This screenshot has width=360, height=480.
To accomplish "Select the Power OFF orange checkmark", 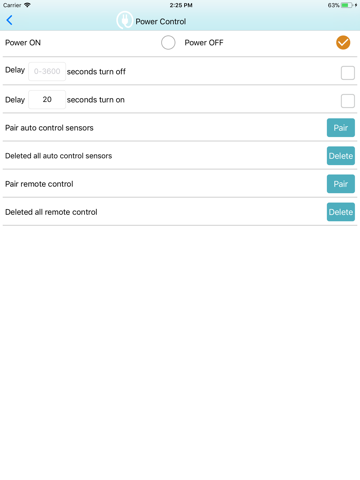I will (343, 43).
